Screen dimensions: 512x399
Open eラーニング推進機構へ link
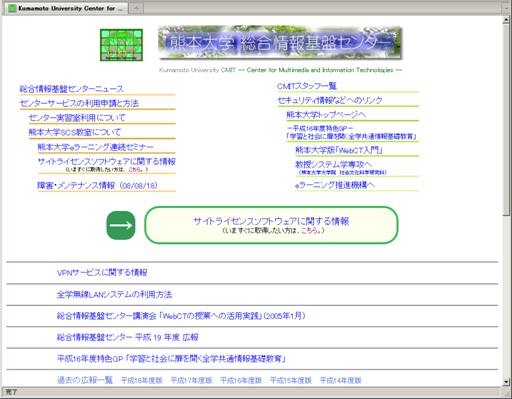pyautogui.click(x=335, y=185)
